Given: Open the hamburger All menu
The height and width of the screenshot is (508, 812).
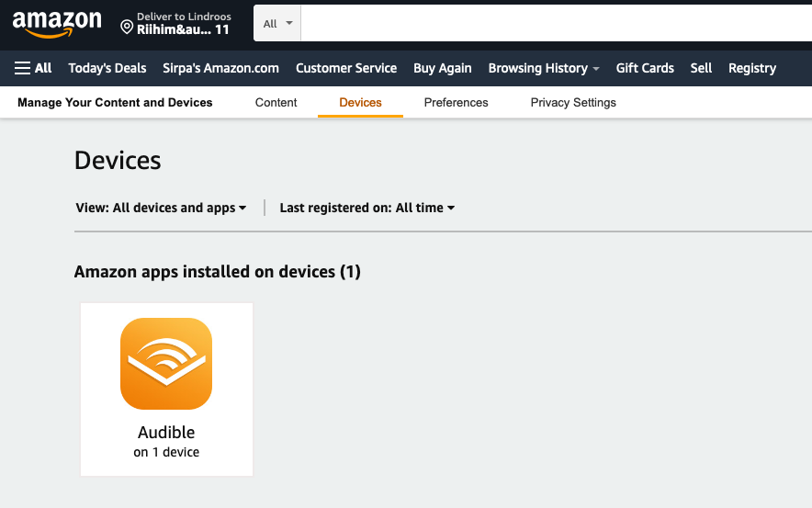Looking at the screenshot, I should 33,68.
